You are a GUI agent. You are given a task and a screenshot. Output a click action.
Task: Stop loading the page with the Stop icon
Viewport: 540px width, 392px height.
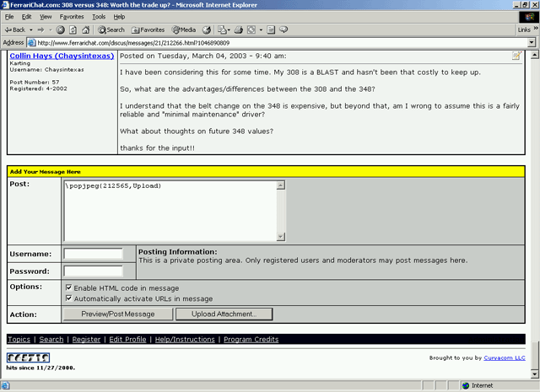[x=60, y=30]
